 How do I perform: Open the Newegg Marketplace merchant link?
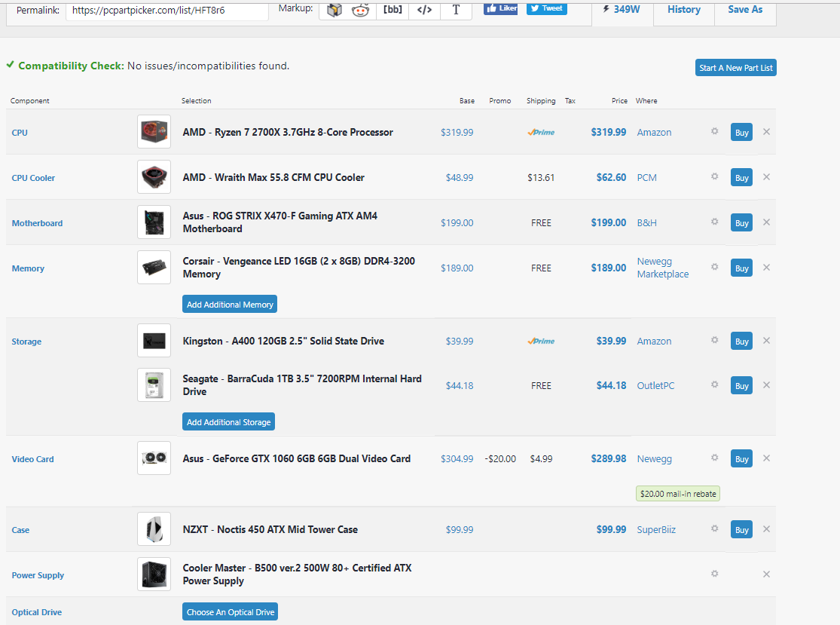coord(663,268)
